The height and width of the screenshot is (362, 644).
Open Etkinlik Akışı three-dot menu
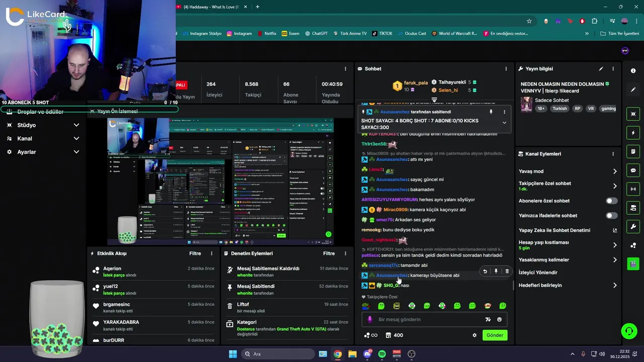pyautogui.click(x=211, y=253)
